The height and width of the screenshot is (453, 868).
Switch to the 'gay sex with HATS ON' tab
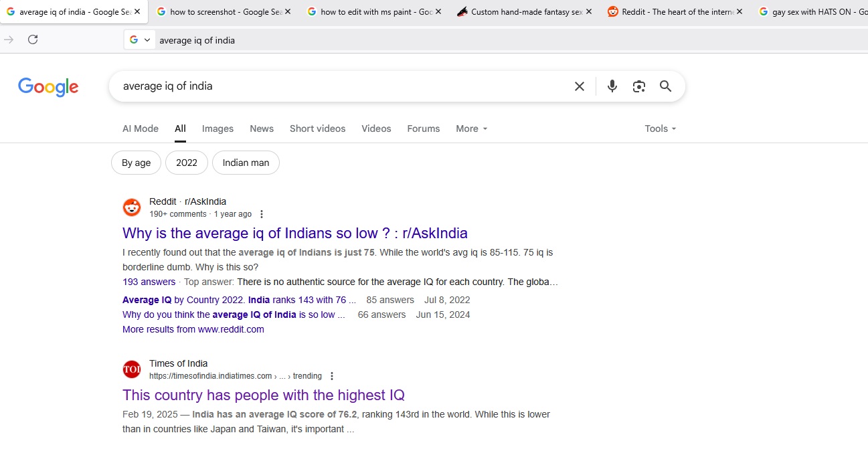tap(812, 12)
